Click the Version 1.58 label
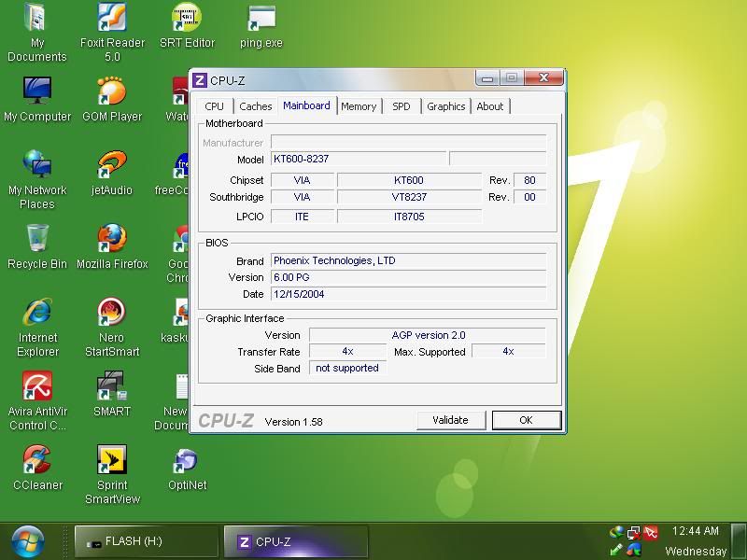 click(293, 422)
